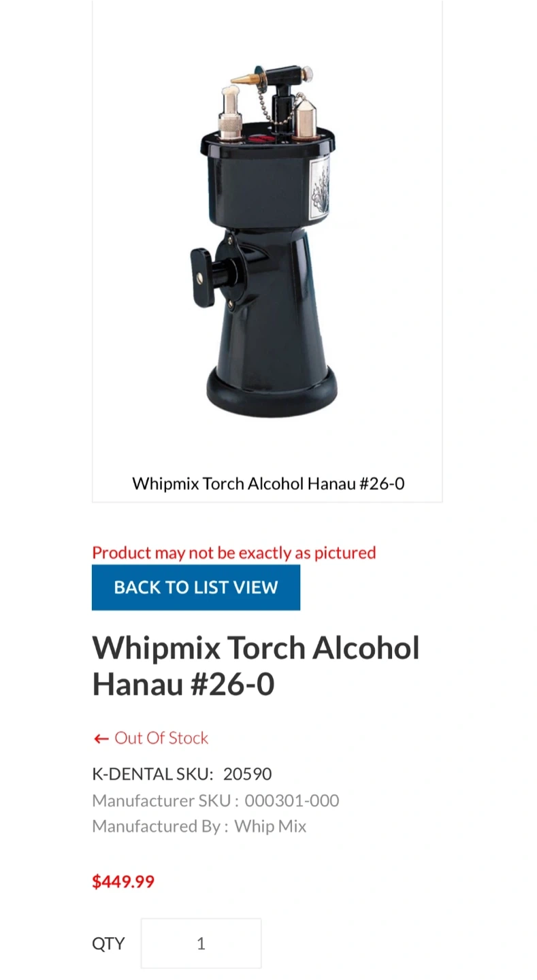The image size is (537, 980).
Task: Focus the QTY quantity input field
Action: coord(201,943)
